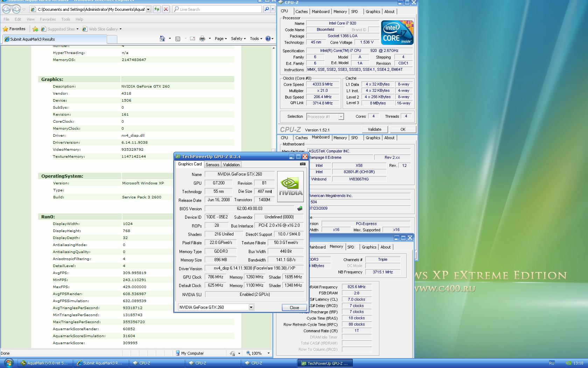The image size is (588, 368).
Task: Open the printer options dropdown arrow
Action: 210,39
